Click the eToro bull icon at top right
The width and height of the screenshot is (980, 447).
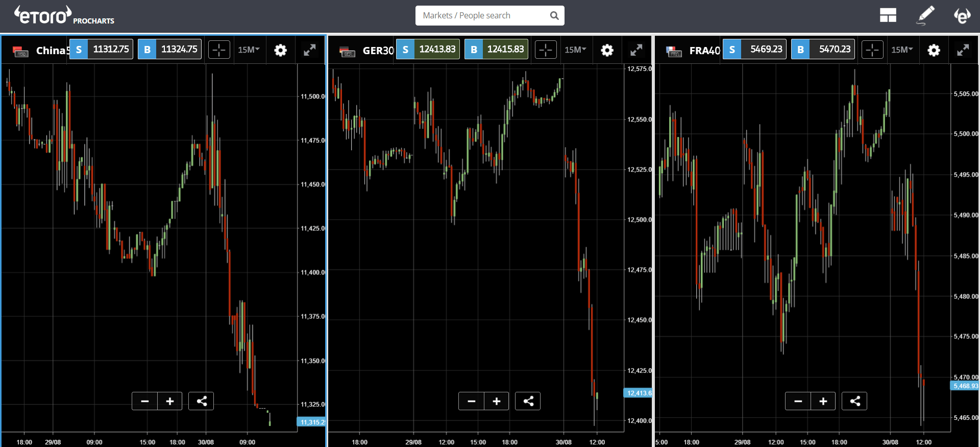pyautogui.click(x=962, y=16)
